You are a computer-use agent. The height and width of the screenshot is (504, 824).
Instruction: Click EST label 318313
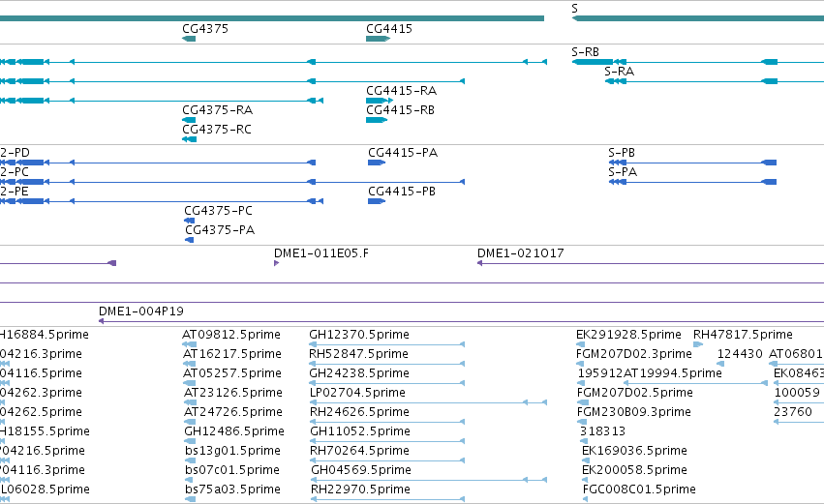pyautogui.click(x=603, y=431)
